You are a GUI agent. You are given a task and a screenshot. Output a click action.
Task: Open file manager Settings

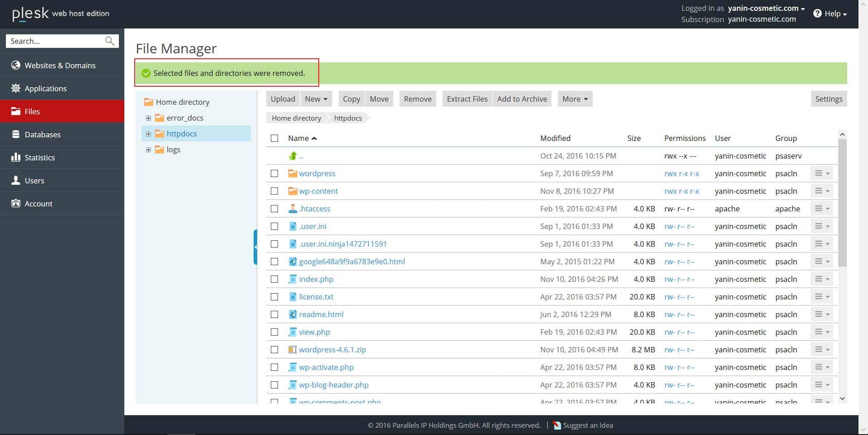829,99
